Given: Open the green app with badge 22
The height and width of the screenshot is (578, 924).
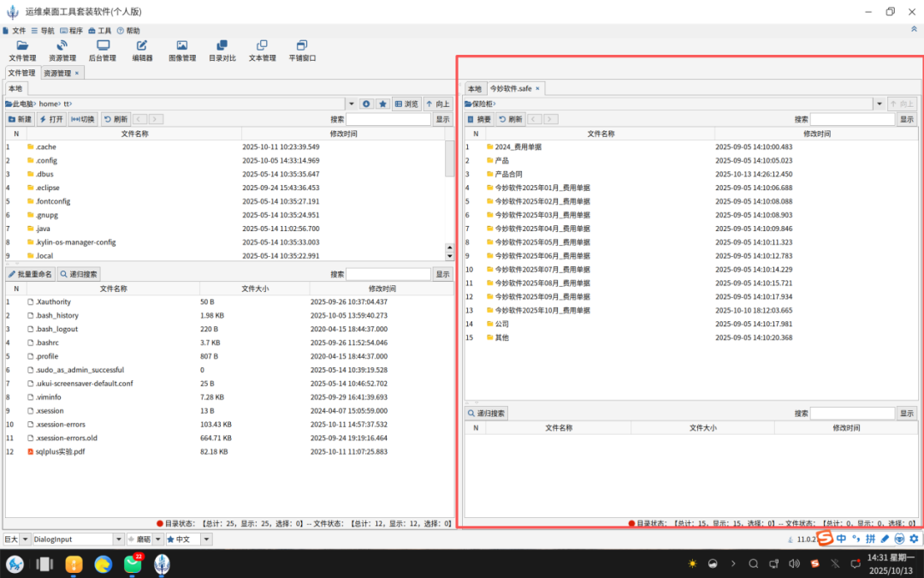Looking at the screenshot, I should (133, 563).
